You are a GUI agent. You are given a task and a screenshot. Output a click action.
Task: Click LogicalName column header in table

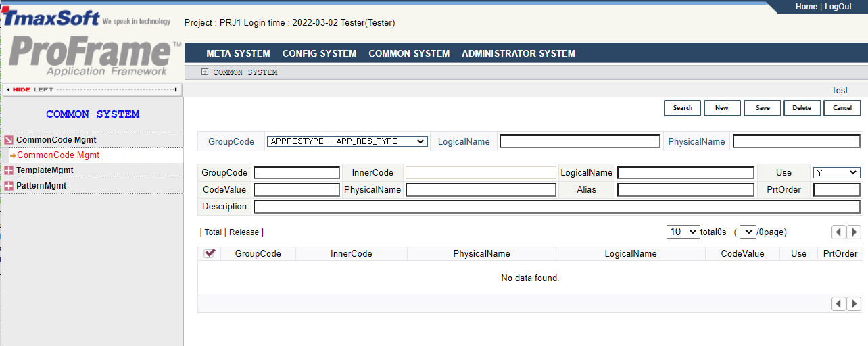click(x=631, y=254)
